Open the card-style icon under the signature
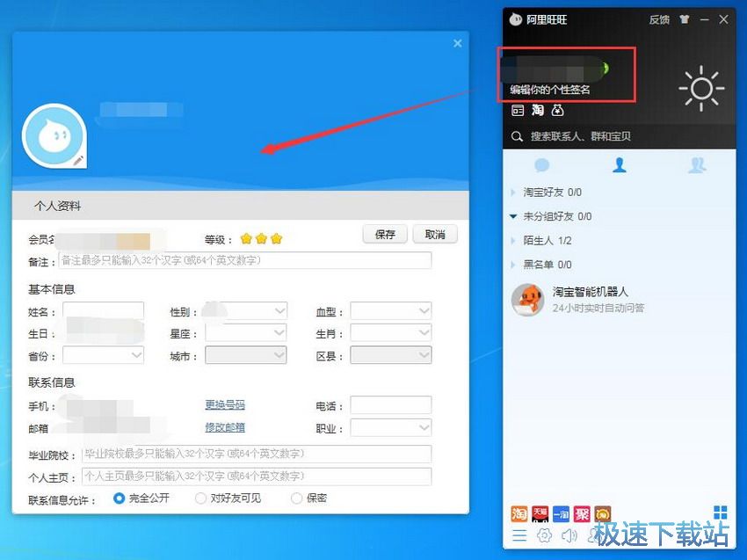Screen dimensions: 747x560 click(x=518, y=111)
